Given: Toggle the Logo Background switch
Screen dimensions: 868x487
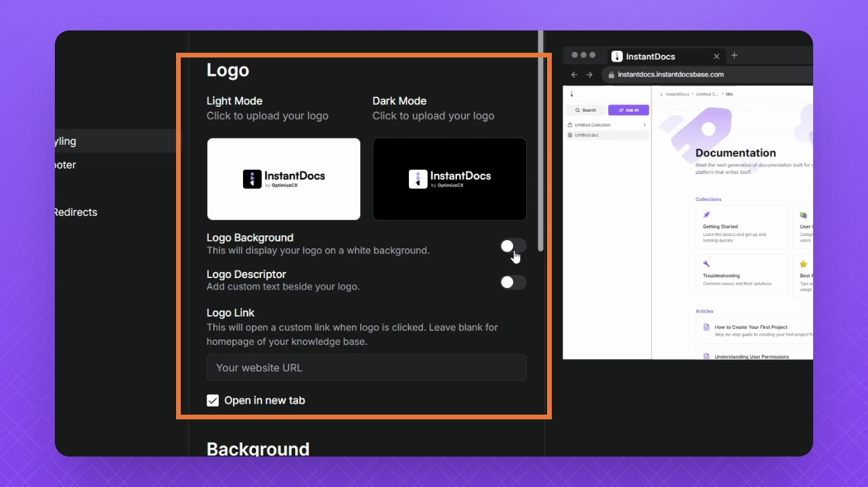Looking at the screenshot, I should [x=513, y=246].
